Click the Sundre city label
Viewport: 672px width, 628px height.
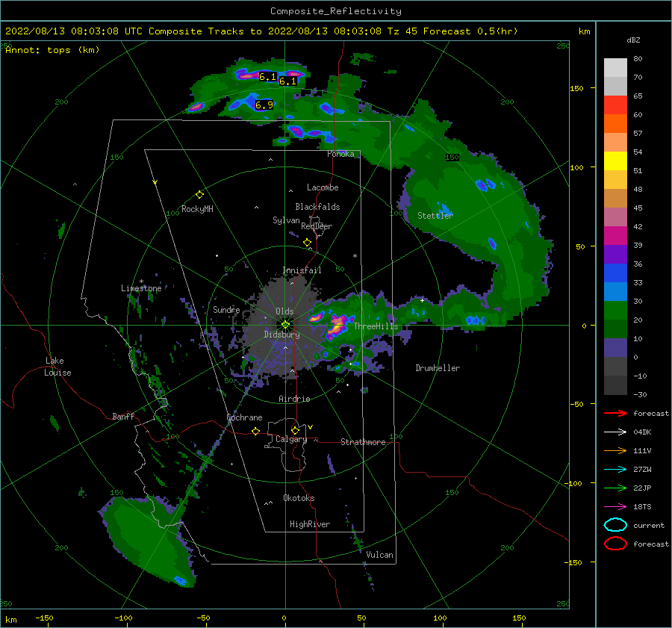pyautogui.click(x=226, y=310)
